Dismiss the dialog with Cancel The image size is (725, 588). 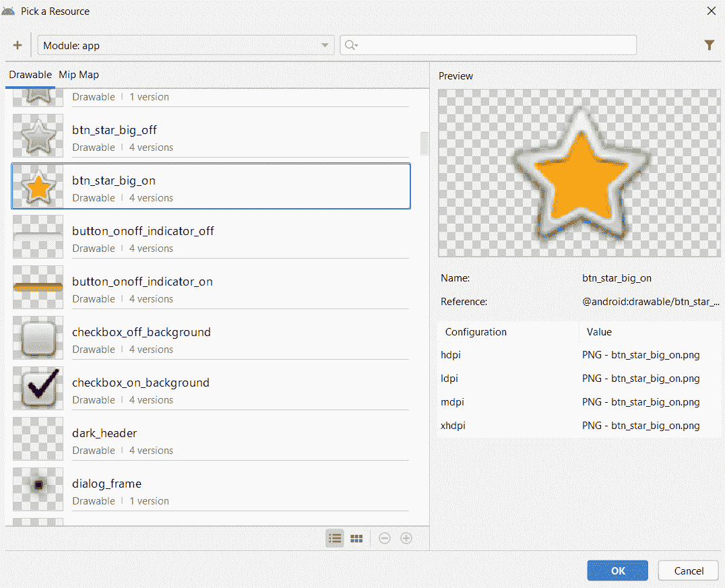tap(688, 570)
